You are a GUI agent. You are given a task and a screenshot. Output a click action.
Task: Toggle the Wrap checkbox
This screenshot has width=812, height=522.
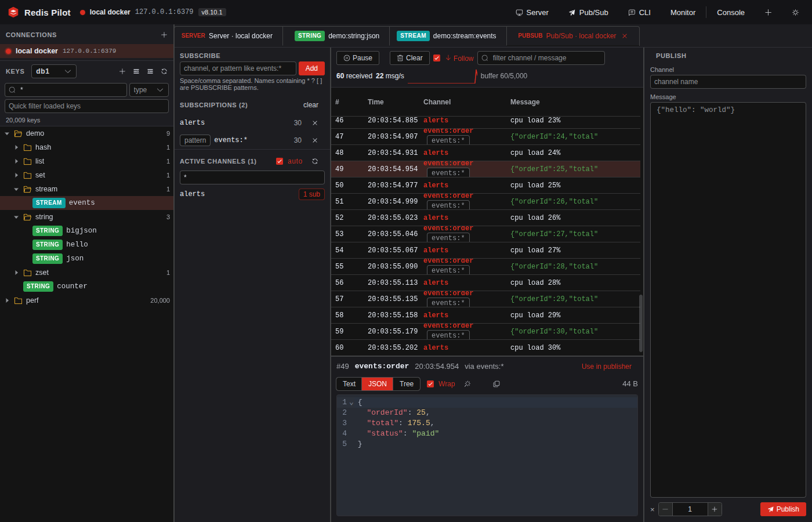coord(430,384)
